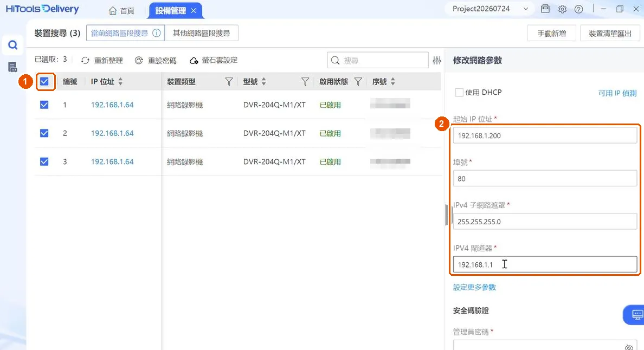Click 手動新增 button
644x350 pixels.
click(x=552, y=33)
